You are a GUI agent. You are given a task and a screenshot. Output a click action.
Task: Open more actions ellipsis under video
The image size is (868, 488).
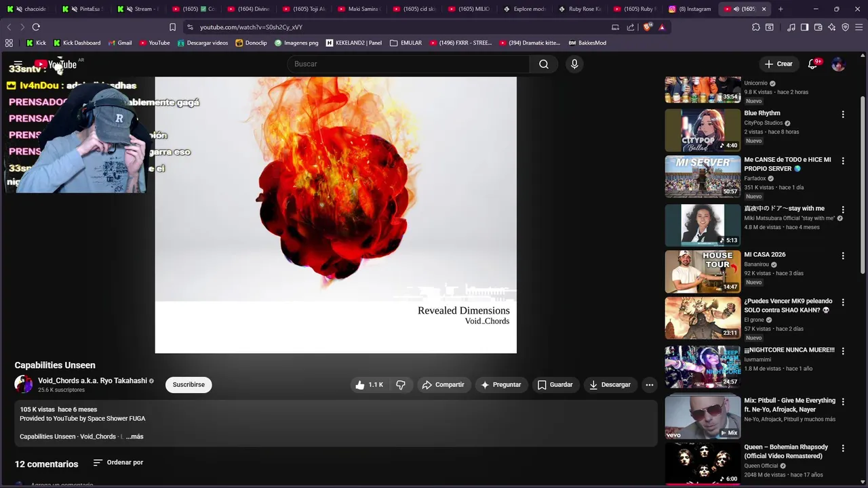(x=649, y=384)
